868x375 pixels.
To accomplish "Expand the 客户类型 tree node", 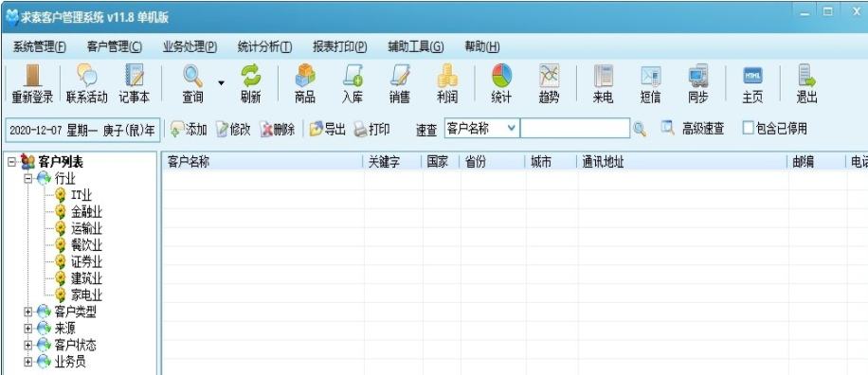I will (x=27, y=312).
